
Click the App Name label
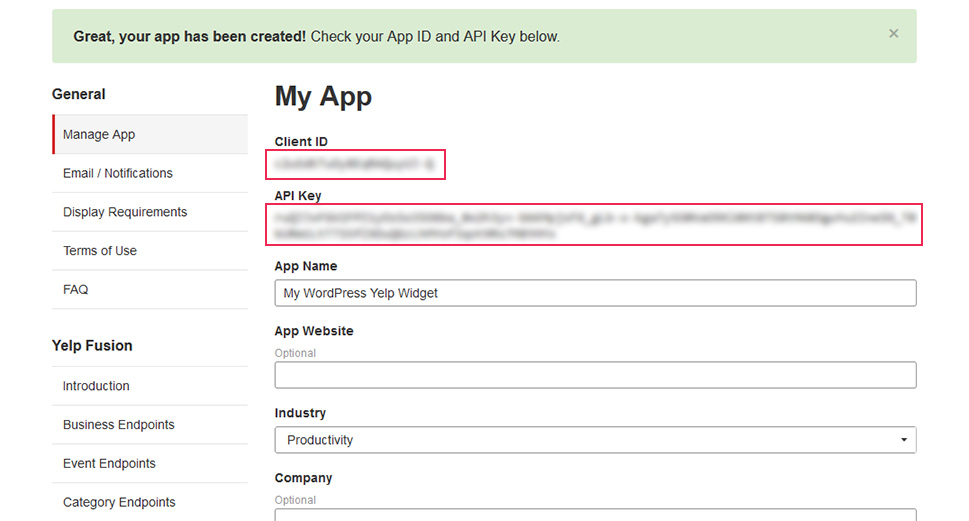[x=306, y=266]
